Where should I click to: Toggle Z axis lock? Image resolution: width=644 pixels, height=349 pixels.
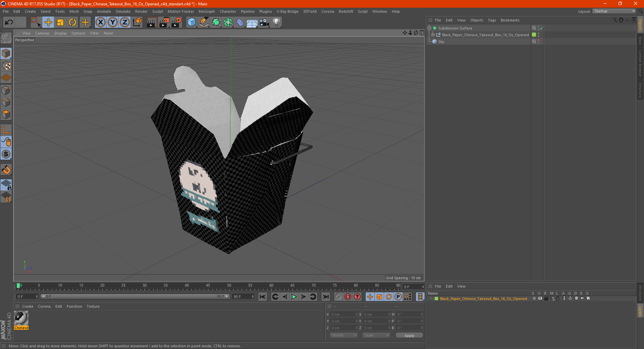[125, 22]
